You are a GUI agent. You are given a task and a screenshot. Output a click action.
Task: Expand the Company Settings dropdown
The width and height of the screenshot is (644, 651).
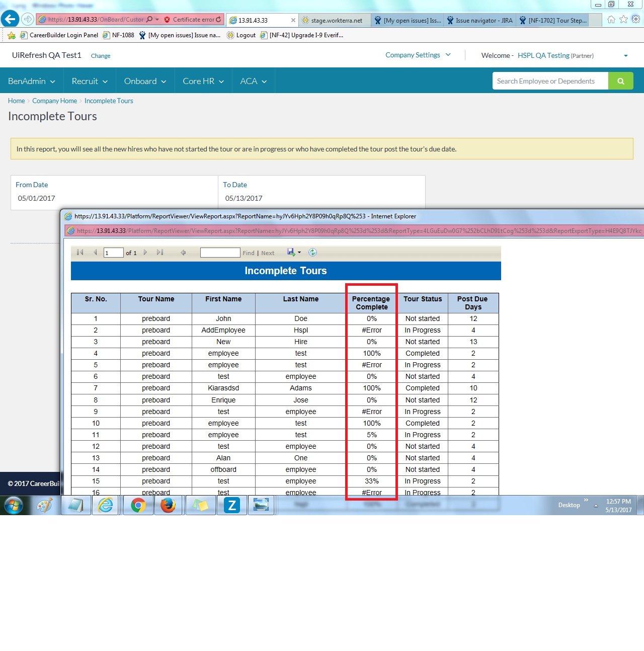[418, 55]
